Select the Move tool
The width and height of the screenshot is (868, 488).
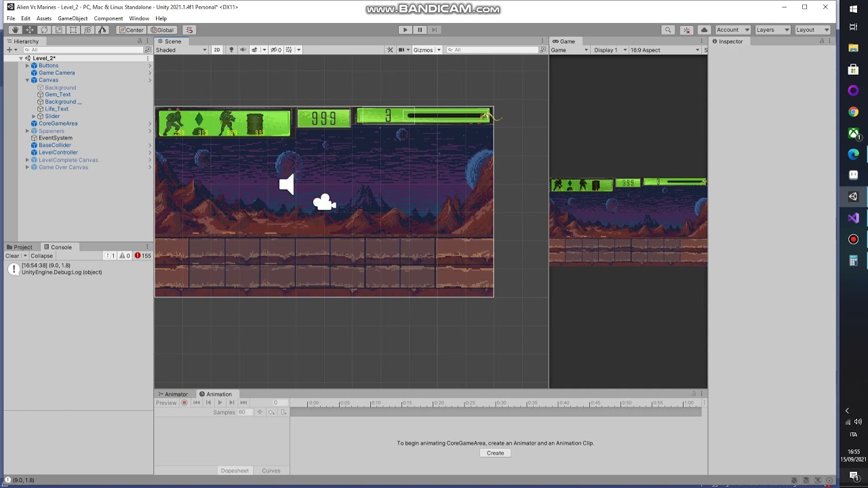click(30, 30)
